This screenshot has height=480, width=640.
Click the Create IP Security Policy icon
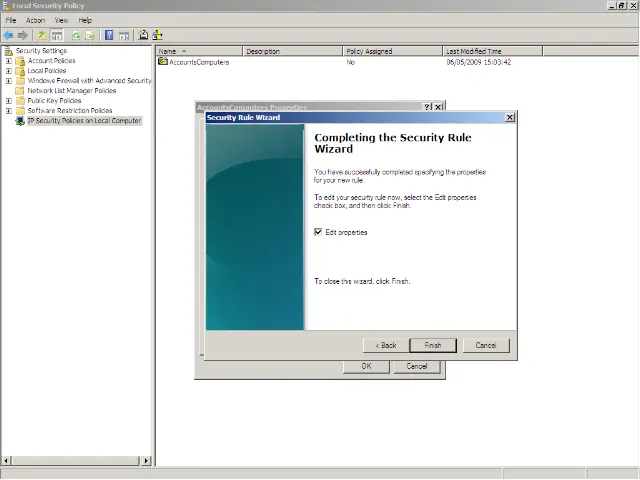tap(144, 35)
